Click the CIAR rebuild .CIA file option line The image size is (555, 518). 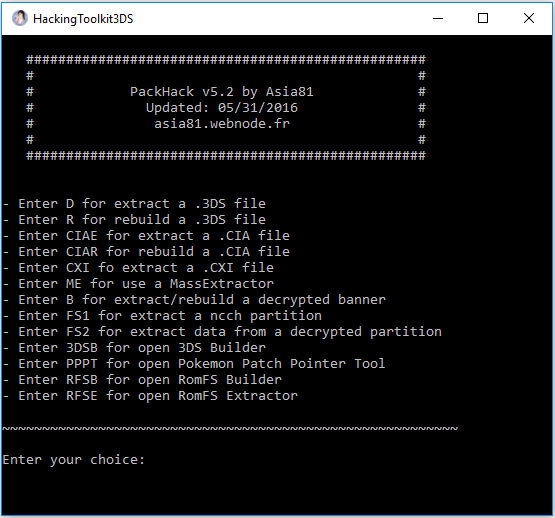coord(147,252)
